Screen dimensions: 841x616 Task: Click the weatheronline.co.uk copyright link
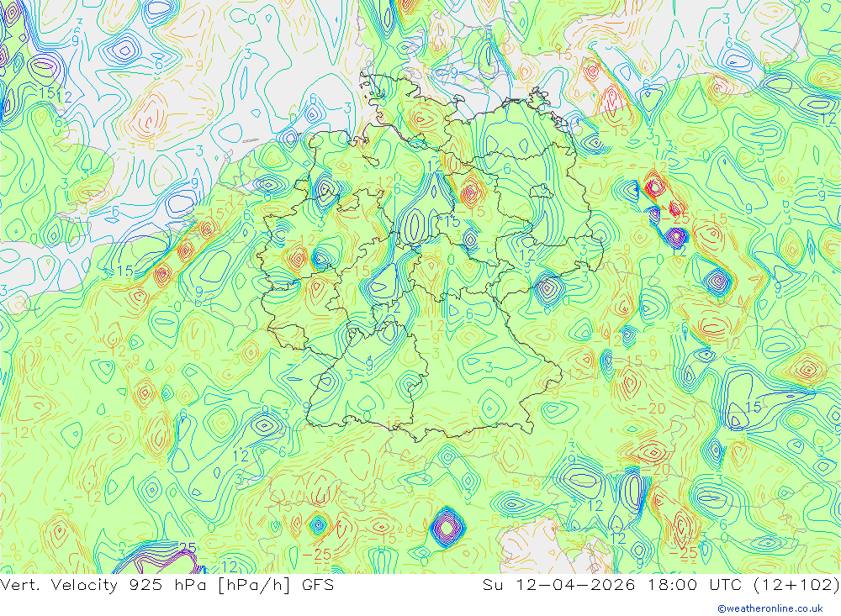(x=770, y=608)
